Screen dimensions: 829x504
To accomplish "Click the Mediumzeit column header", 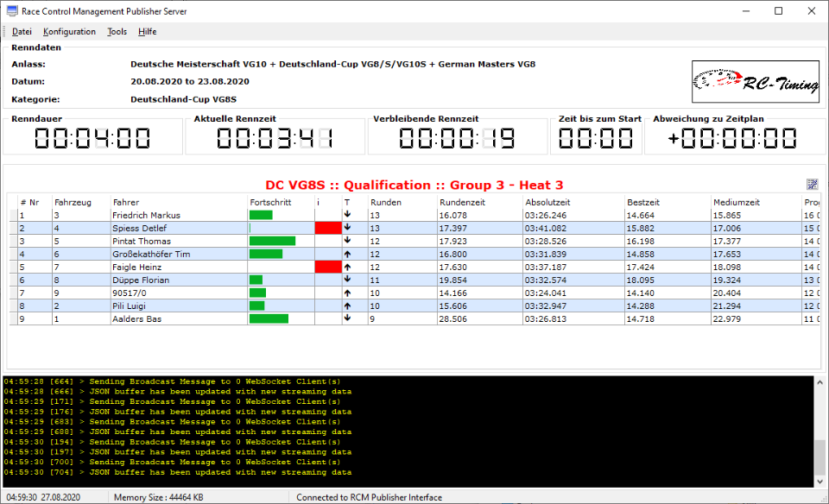I will tap(737, 202).
